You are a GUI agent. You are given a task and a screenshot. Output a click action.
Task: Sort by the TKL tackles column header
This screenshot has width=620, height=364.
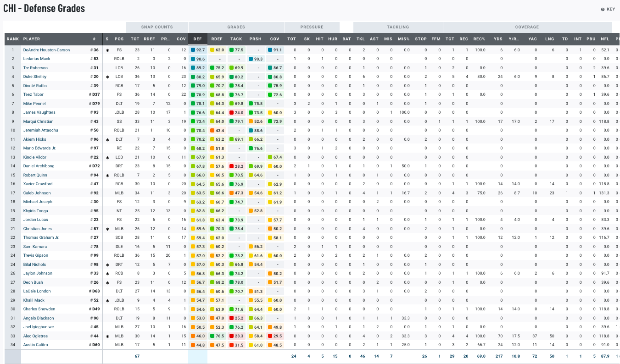click(x=361, y=39)
